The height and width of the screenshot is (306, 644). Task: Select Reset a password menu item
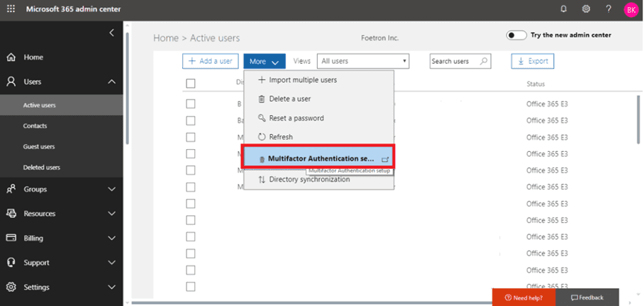tap(318, 118)
